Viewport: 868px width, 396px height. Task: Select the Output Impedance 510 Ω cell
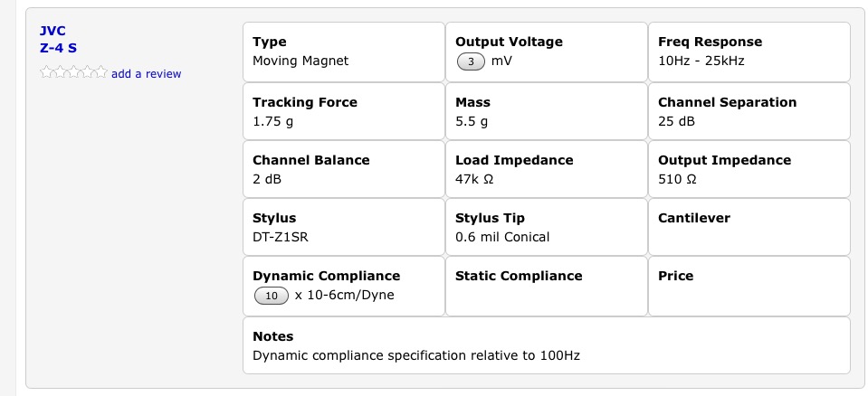(x=749, y=169)
